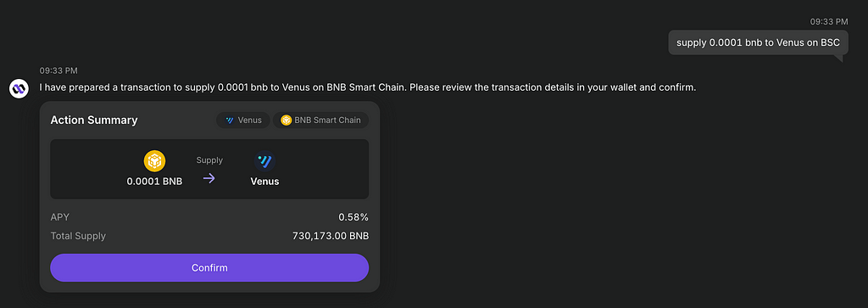Click the Total Supply label
Image resolution: width=868 pixels, height=308 pixels.
click(78, 236)
